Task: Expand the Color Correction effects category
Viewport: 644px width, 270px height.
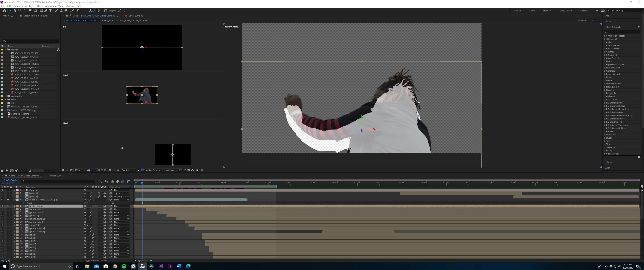Action: point(605,58)
